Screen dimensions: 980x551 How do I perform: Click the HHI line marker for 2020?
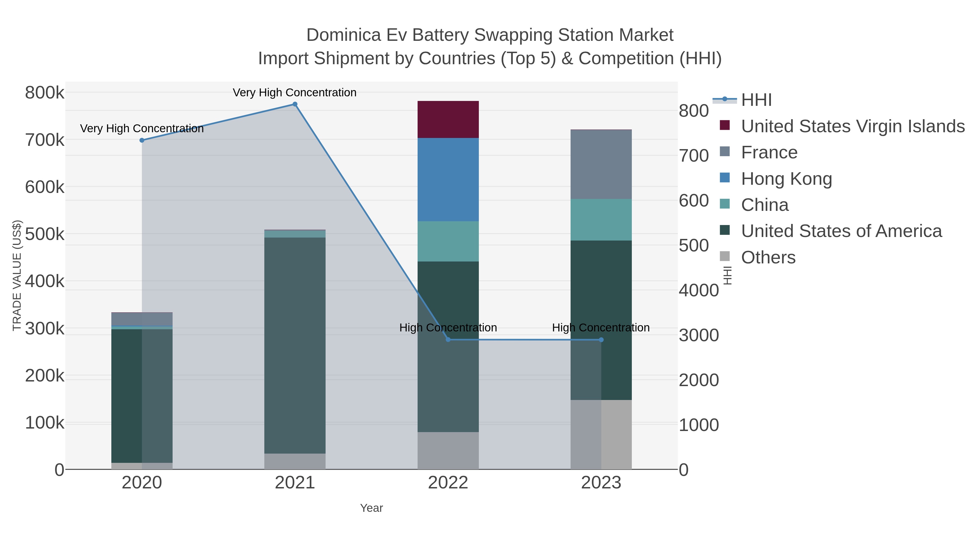tap(142, 140)
